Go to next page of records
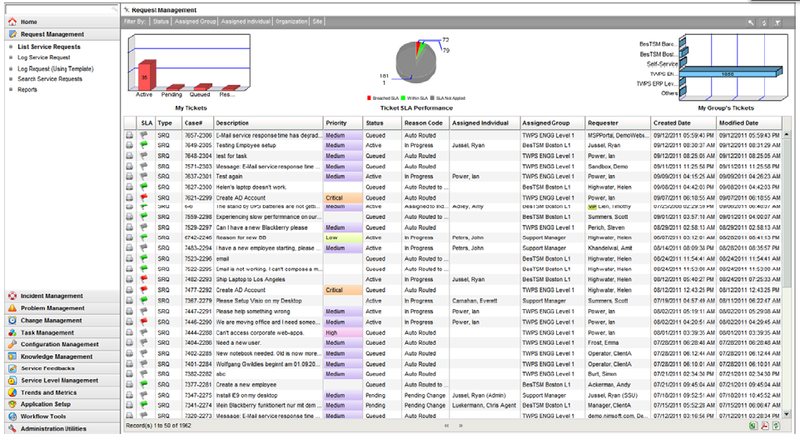The height and width of the screenshot is (439, 800). pos(461,426)
